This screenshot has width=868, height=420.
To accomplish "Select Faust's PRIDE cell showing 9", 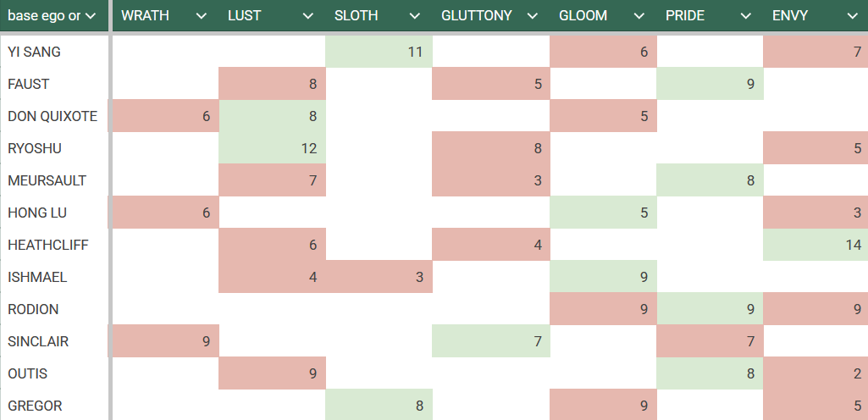I will pos(710,84).
